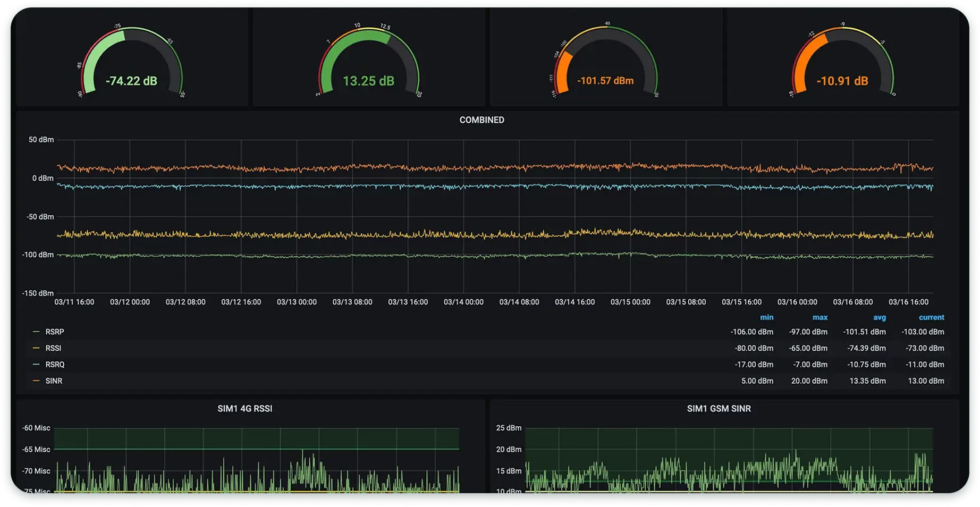
Task: Click the 03/14 00:00 time axis label
Action: pyautogui.click(x=463, y=302)
